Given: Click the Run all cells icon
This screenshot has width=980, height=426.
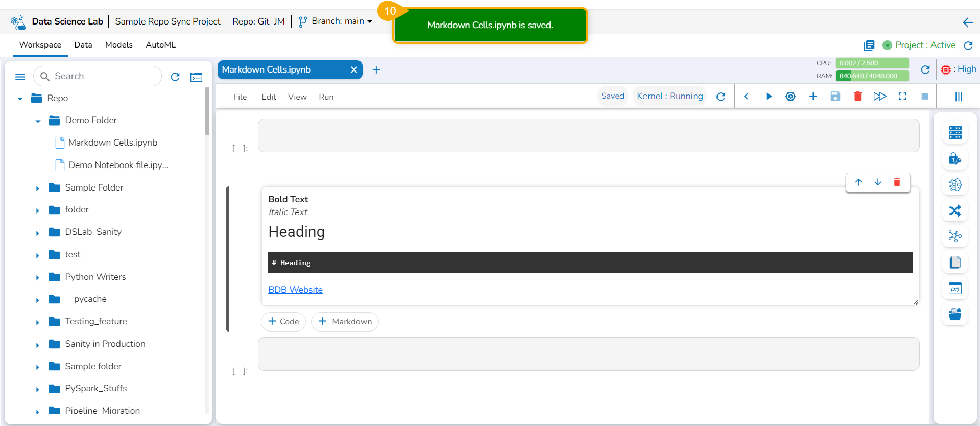Looking at the screenshot, I should (x=880, y=97).
